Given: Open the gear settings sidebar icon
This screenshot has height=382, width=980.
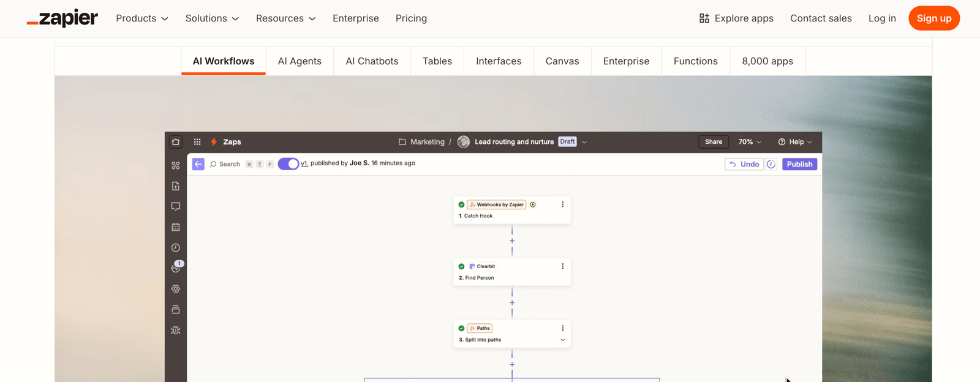Looking at the screenshot, I should [x=176, y=289].
